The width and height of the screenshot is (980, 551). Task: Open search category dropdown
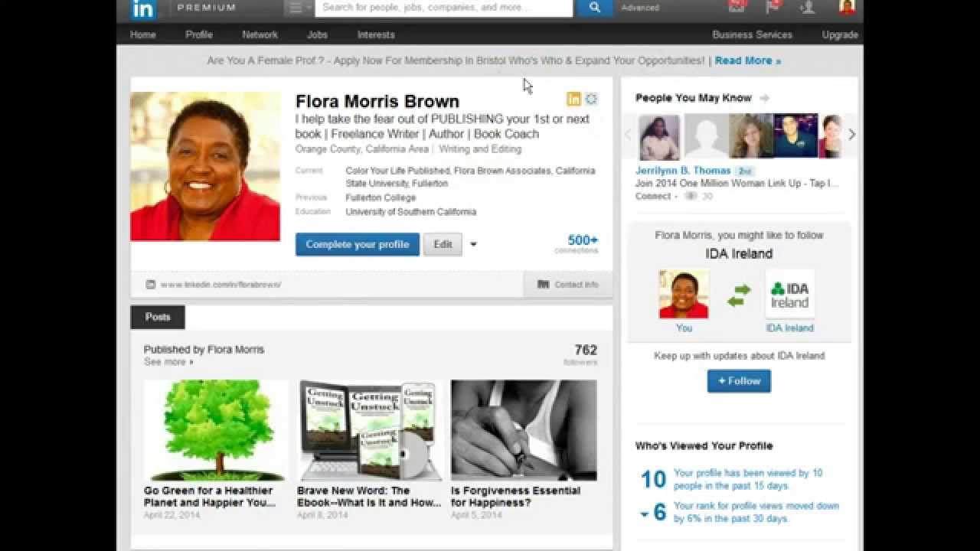point(299,8)
